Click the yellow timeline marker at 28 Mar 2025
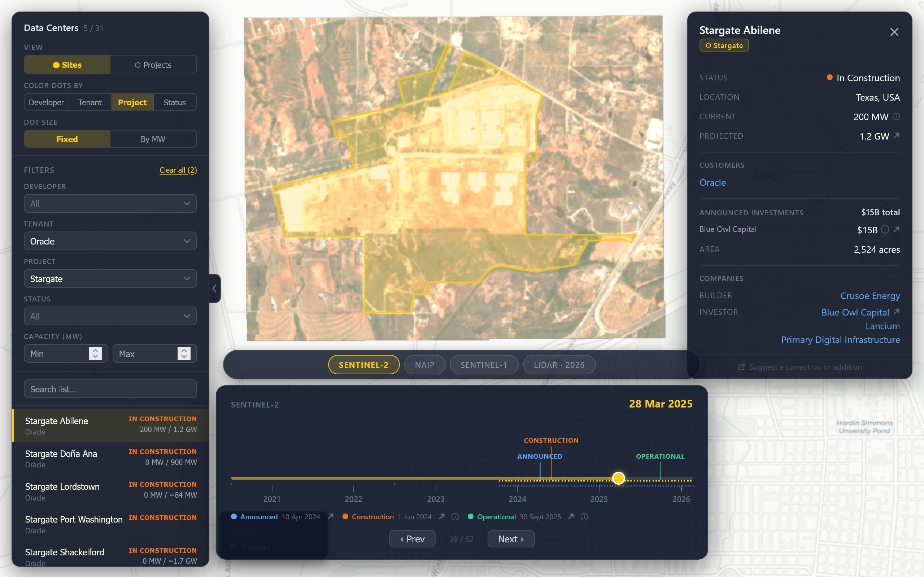The width and height of the screenshot is (924, 577). point(619,478)
